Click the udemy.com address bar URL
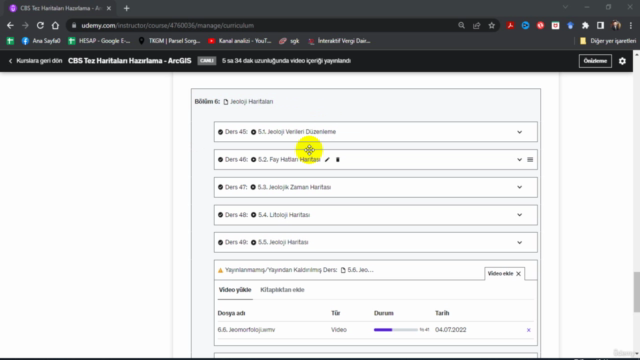640x360 pixels. tap(167, 25)
